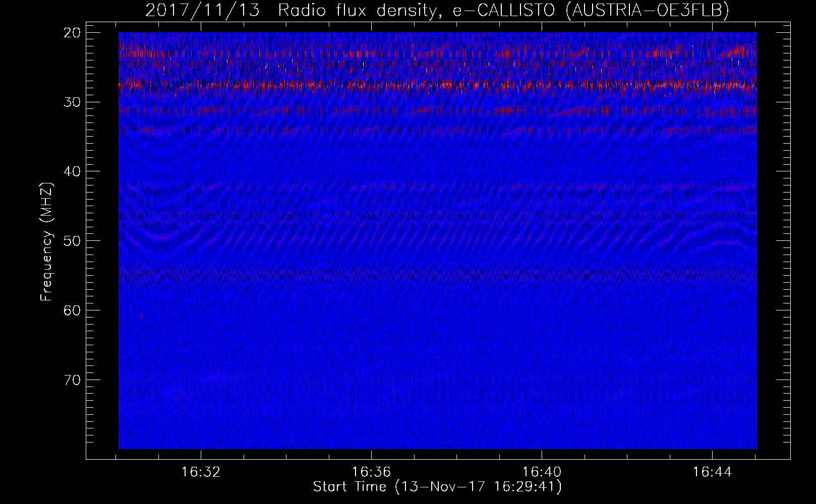Click the '40' frequency tick label
816x504 pixels.
(x=73, y=171)
